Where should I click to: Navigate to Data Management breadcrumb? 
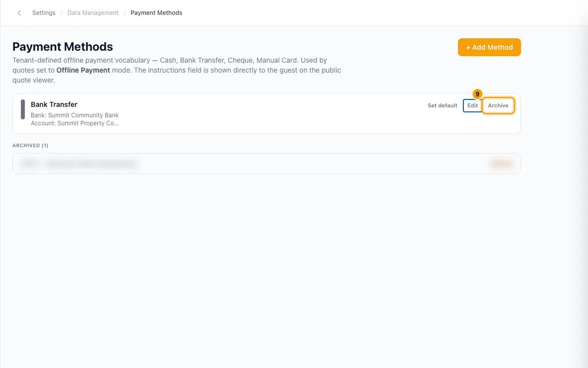tap(93, 13)
